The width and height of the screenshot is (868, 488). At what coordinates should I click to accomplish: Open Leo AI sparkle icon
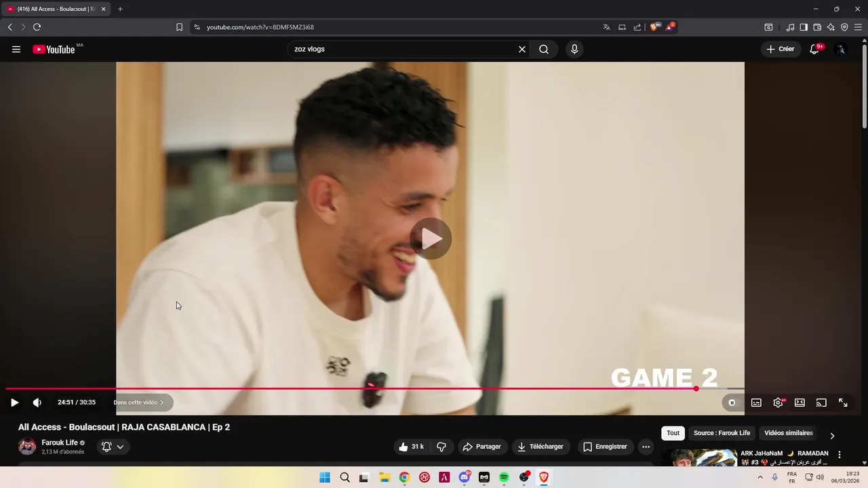pyautogui.click(x=831, y=27)
